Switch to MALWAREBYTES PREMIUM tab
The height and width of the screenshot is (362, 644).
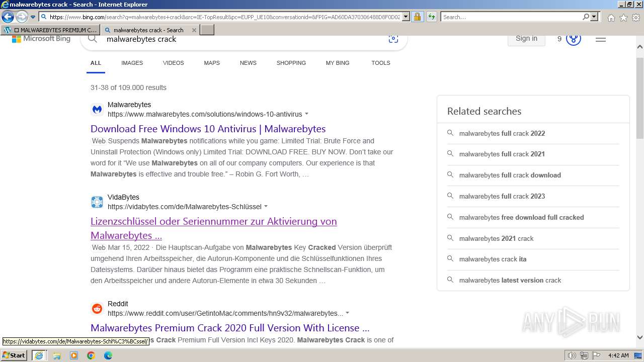(50, 30)
